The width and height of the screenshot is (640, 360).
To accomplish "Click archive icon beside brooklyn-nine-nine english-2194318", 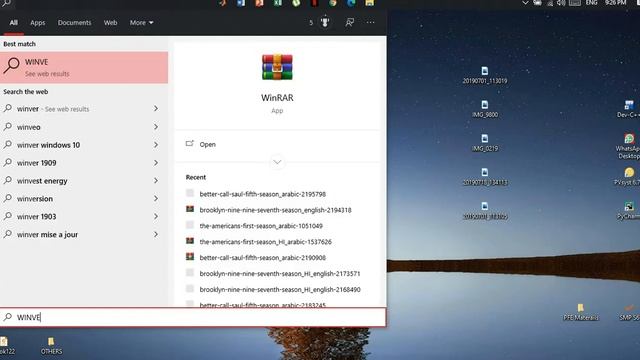I will coord(190,209).
